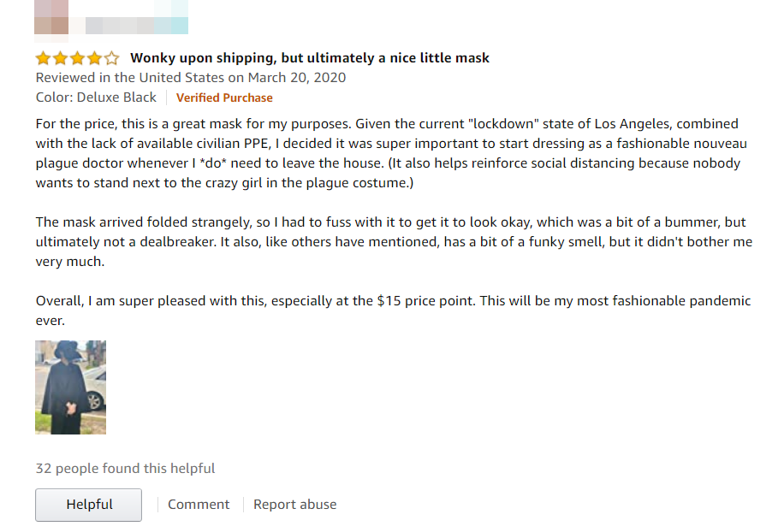Image resolution: width=784 pixels, height=532 pixels.
Task: Click the first gold rating star
Action: 44,58
